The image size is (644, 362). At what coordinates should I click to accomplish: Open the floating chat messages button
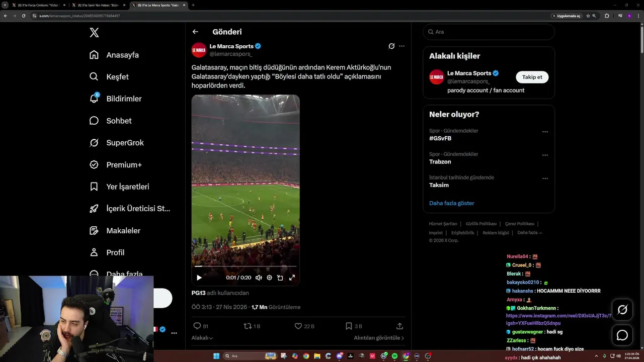(x=622, y=335)
